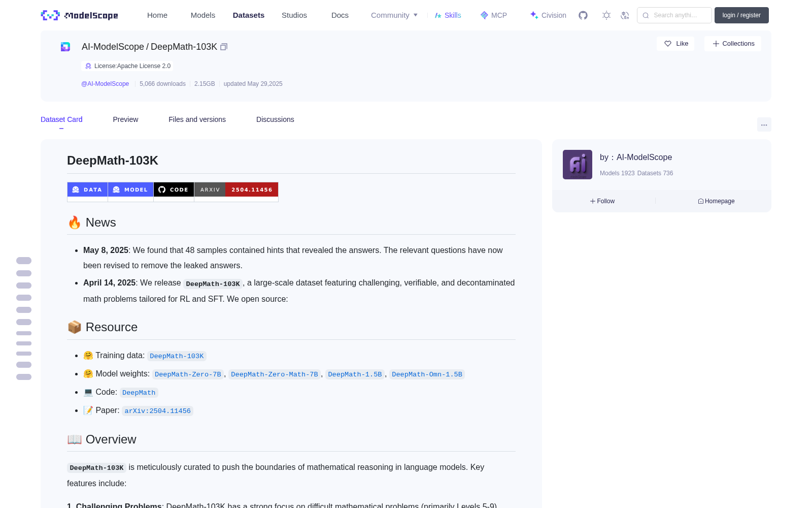Screen dimensions: 812x508
Task: Open the Civision link
Action: [x=548, y=15]
